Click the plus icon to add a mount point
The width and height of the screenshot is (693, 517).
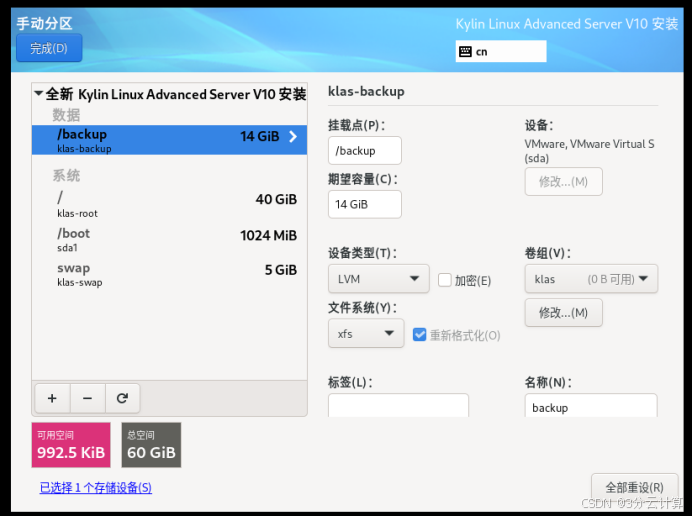pyautogui.click(x=52, y=398)
